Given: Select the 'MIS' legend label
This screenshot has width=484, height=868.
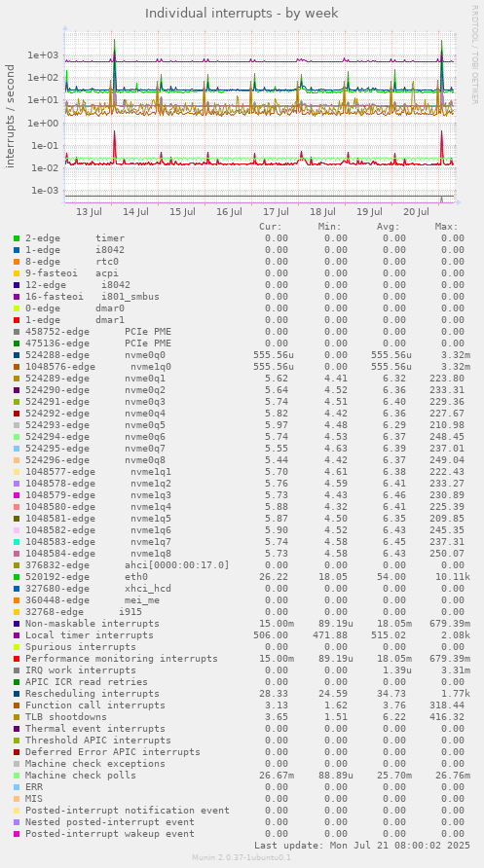Looking at the screenshot, I should pyautogui.click(x=34, y=798).
